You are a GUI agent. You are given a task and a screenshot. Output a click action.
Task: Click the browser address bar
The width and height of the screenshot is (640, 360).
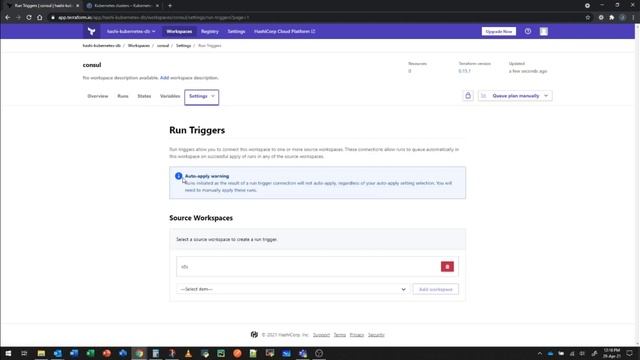coord(318,18)
